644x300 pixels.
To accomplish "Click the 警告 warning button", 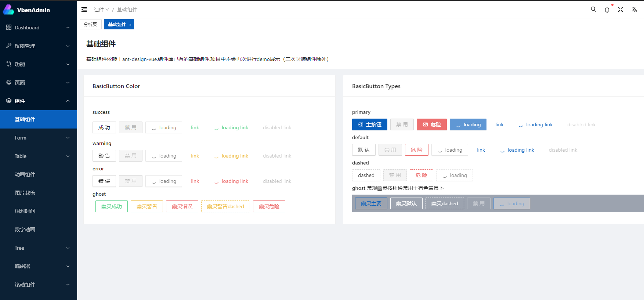I will coord(104,156).
